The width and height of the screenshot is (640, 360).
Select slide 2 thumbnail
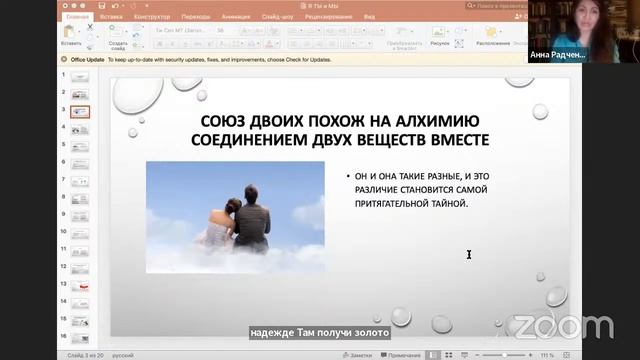coord(80,95)
